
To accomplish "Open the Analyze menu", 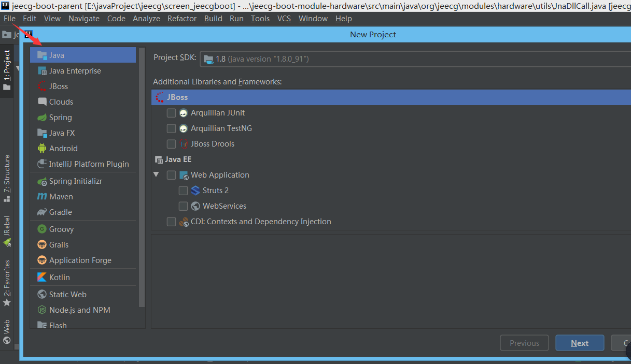I will coord(146,18).
